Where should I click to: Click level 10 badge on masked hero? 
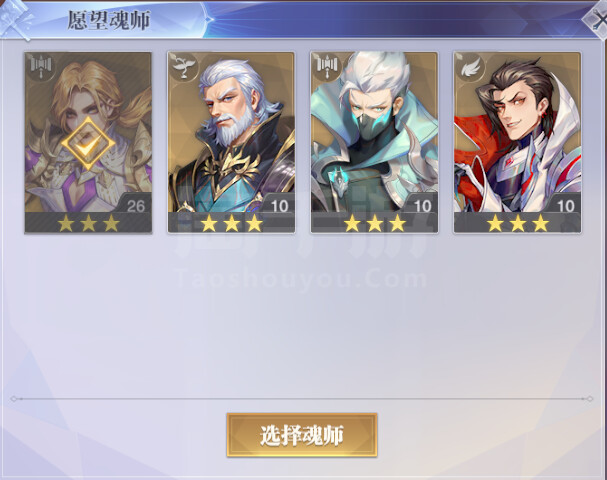click(x=421, y=204)
